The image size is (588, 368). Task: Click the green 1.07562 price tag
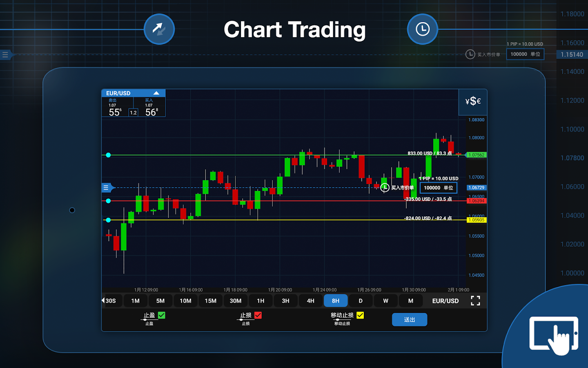pos(477,155)
